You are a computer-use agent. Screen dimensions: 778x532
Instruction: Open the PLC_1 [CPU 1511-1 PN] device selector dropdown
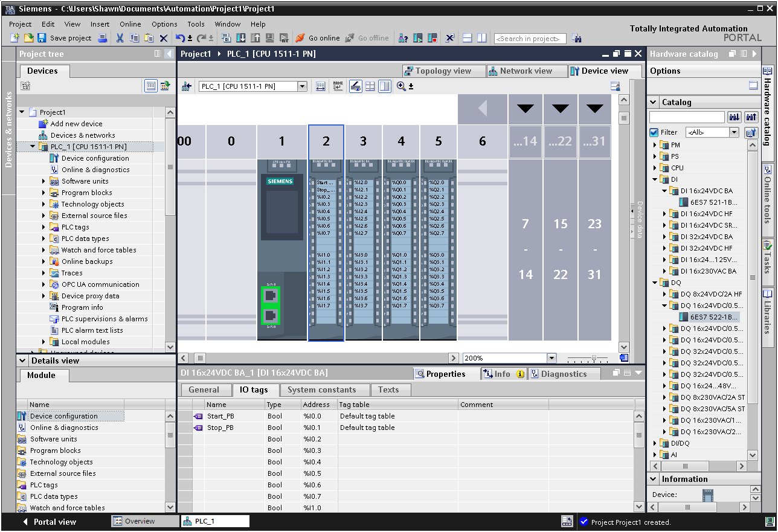(304, 86)
